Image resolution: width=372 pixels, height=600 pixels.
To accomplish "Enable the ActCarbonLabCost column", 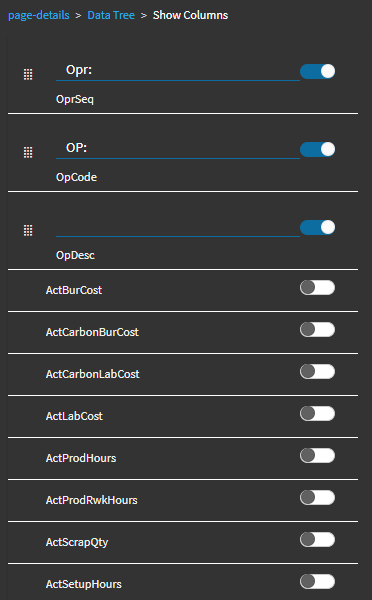I will pyautogui.click(x=317, y=372).
